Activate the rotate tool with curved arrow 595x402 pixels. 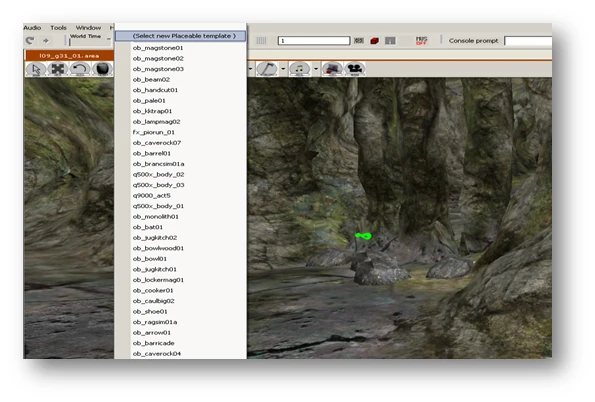coord(80,69)
